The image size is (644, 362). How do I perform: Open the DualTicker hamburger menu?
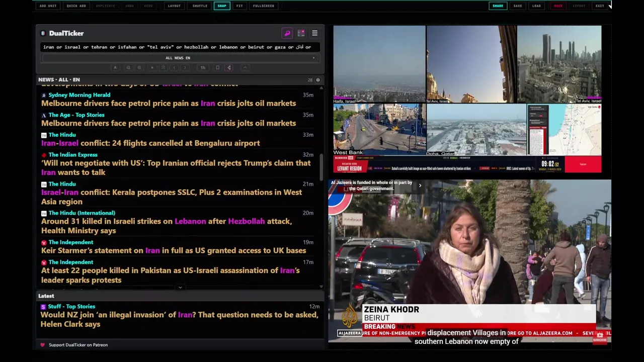(x=314, y=33)
